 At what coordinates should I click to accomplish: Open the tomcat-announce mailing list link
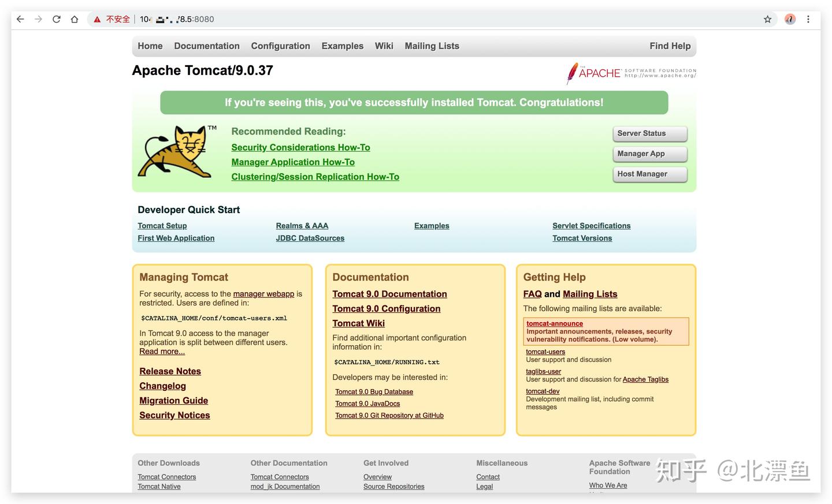pos(555,324)
